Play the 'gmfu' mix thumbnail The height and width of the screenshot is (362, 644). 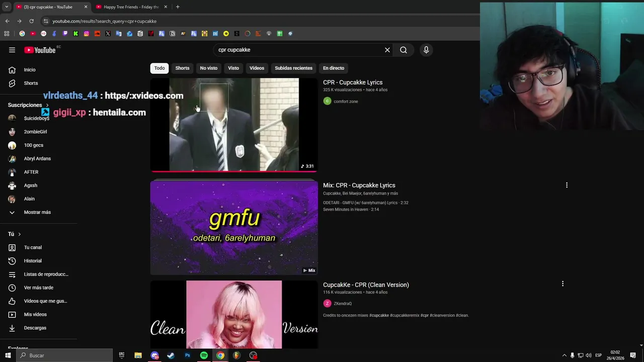234,228
